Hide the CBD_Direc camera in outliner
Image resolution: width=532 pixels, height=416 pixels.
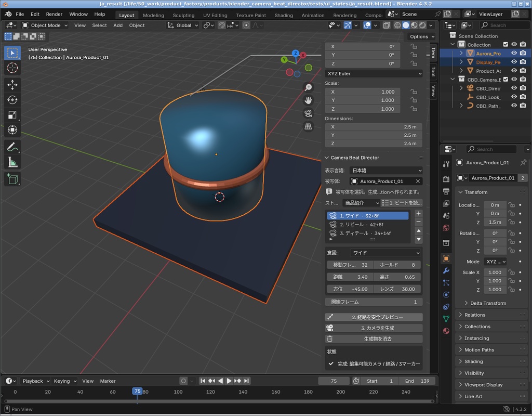point(514,88)
